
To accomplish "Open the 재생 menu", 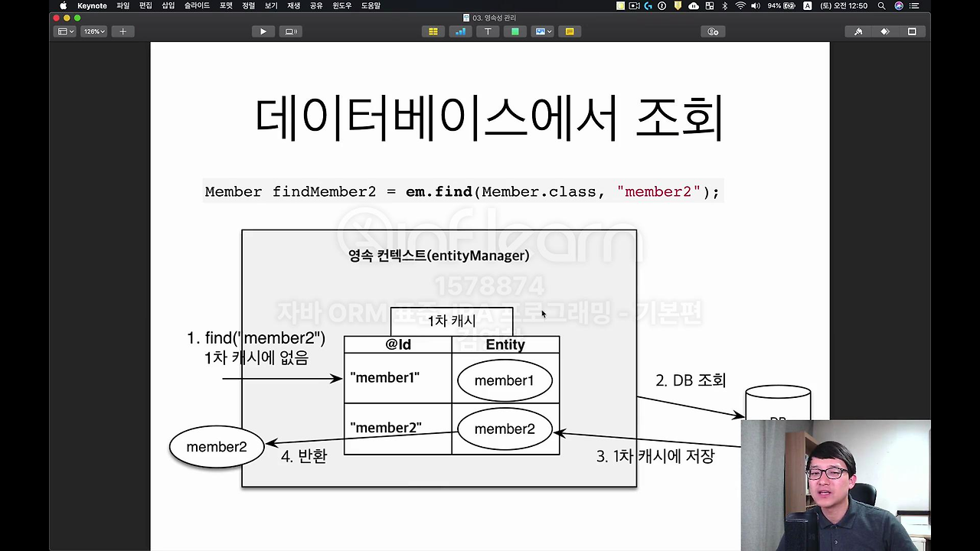I will click(293, 5).
